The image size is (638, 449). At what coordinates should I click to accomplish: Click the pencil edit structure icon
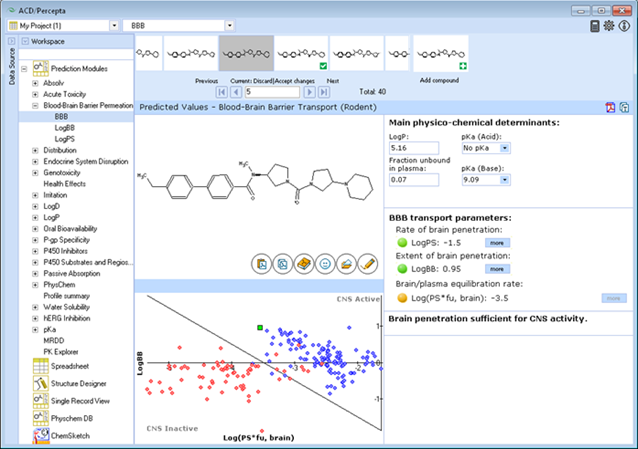point(369,264)
